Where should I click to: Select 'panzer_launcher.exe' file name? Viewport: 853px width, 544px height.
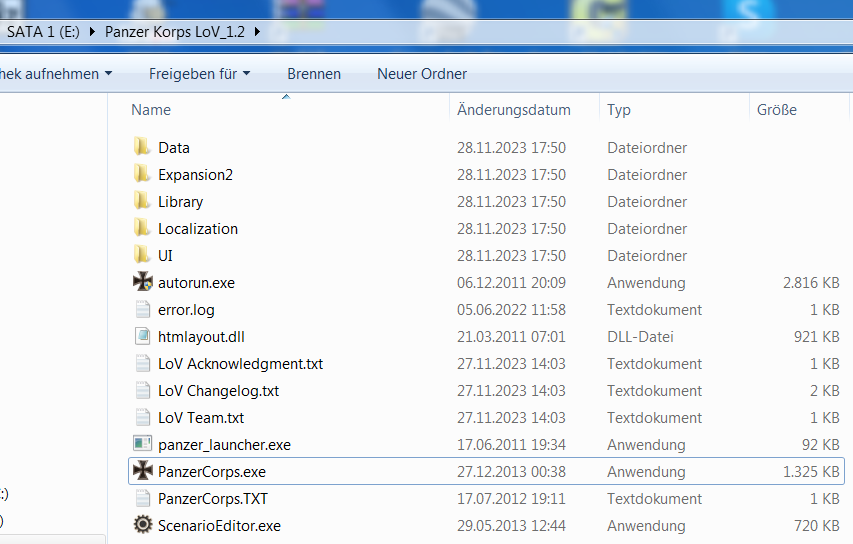point(224,445)
